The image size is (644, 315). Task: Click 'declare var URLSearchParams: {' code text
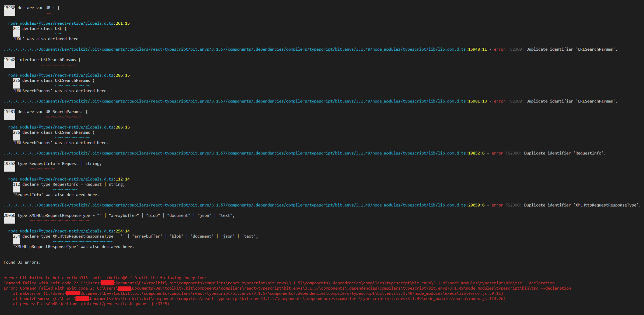[x=53, y=112]
